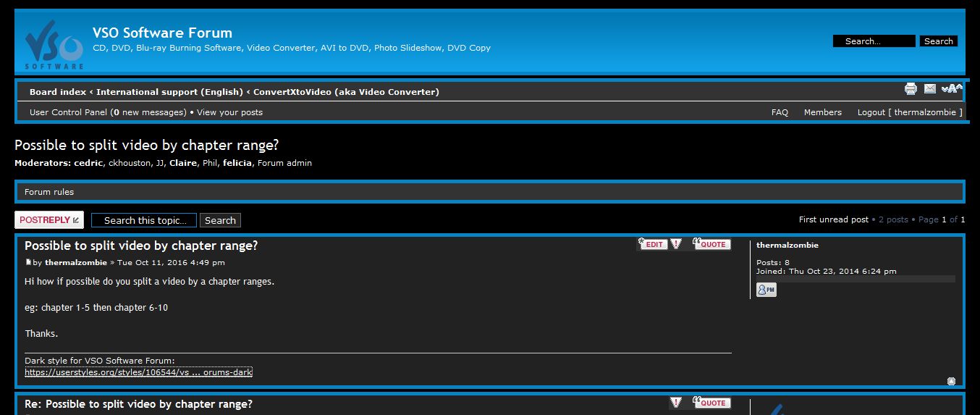Focus the 'Search this topic…' field
980x415 pixels.
click(x=144, y=220)
